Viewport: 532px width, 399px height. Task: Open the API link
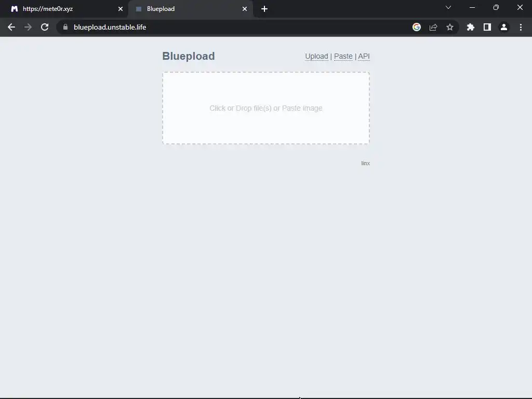tap(364, 56)
